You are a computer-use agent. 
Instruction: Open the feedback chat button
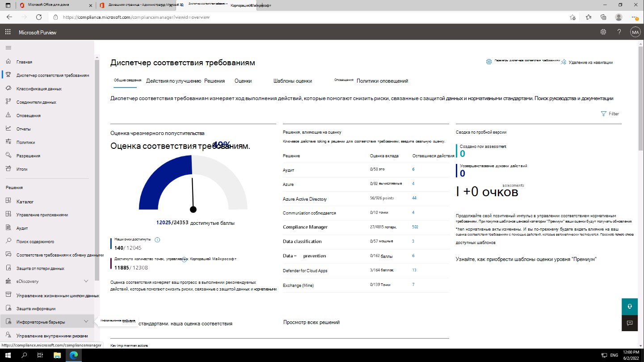tap(629, 323)
